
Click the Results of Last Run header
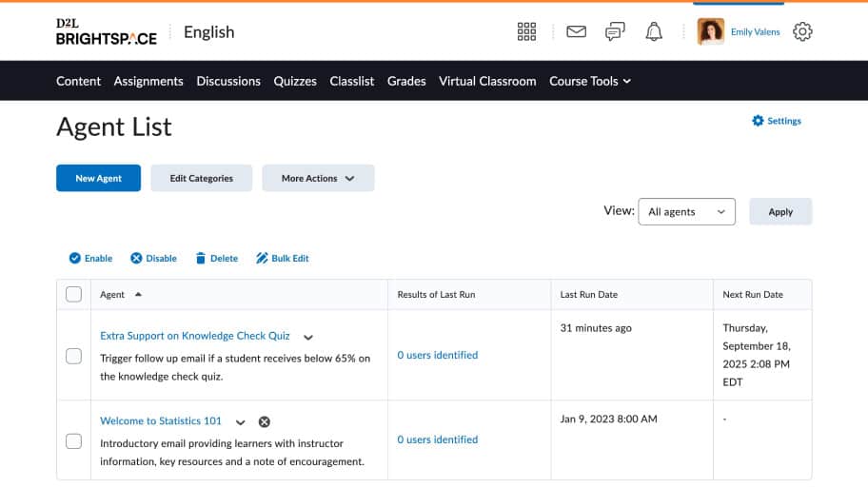pyautogui.click(x=436, y=295)
